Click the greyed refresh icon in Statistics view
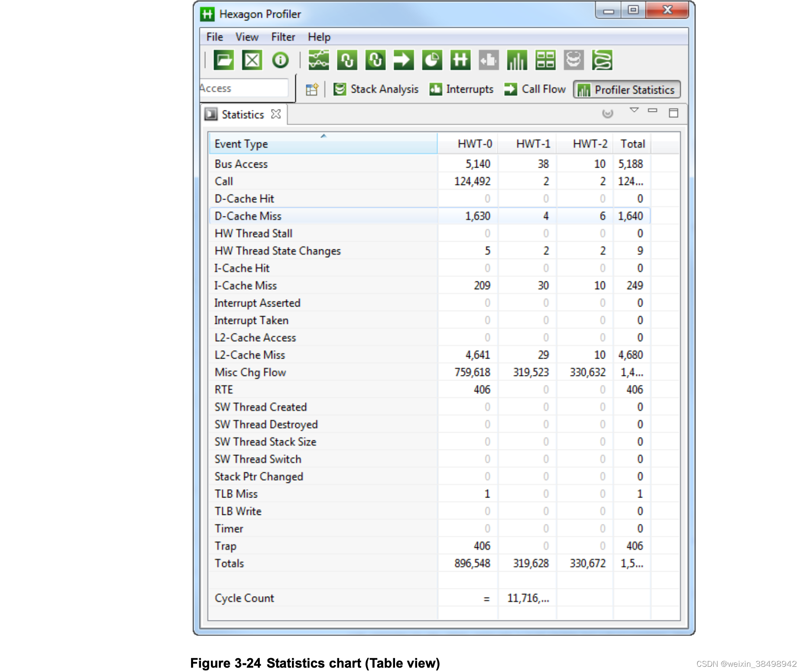803x672 pixels. click(608, 113)
